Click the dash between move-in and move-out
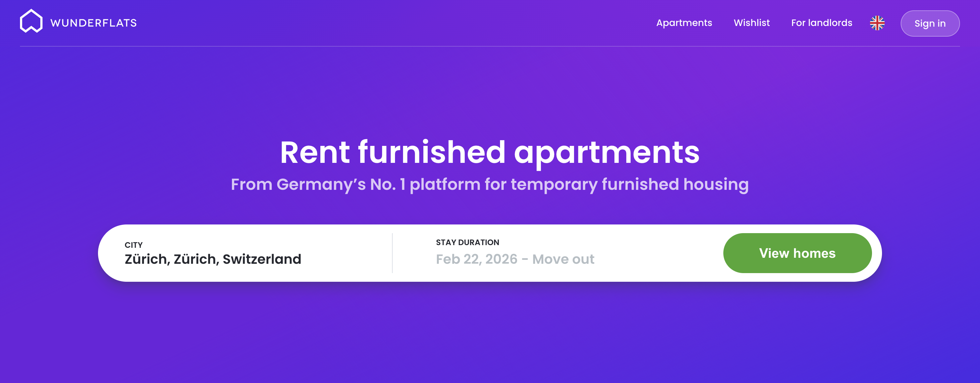 tap(525, 259)
